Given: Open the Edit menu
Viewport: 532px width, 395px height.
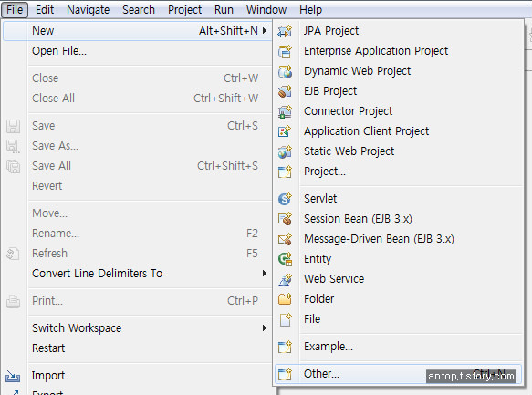Looking at the screenshot, I should [x=45, y=9].
